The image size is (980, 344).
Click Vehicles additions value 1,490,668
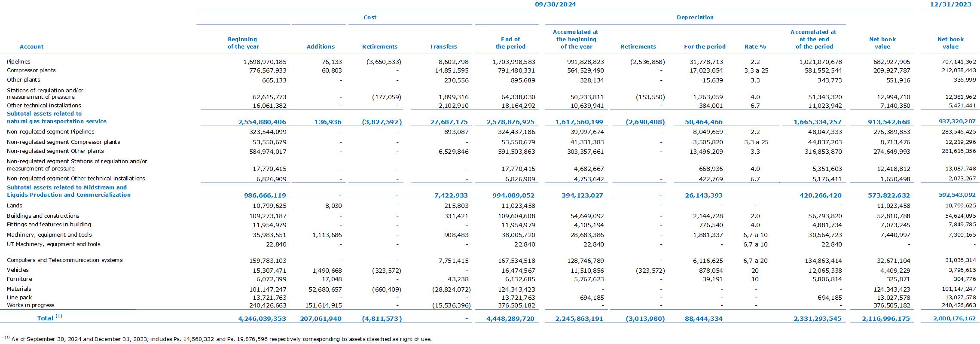326,271
